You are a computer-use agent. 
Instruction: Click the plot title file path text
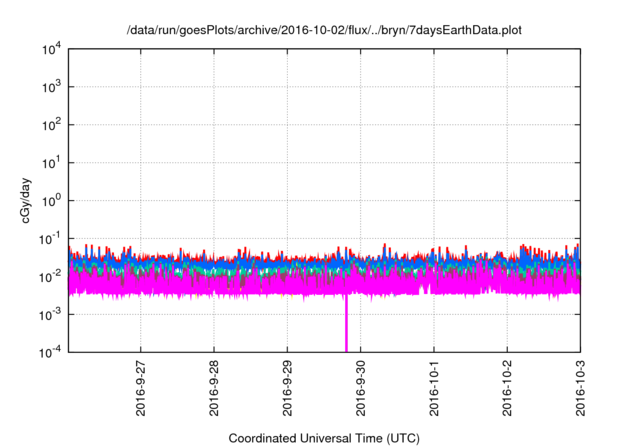(x=324, y=31)
